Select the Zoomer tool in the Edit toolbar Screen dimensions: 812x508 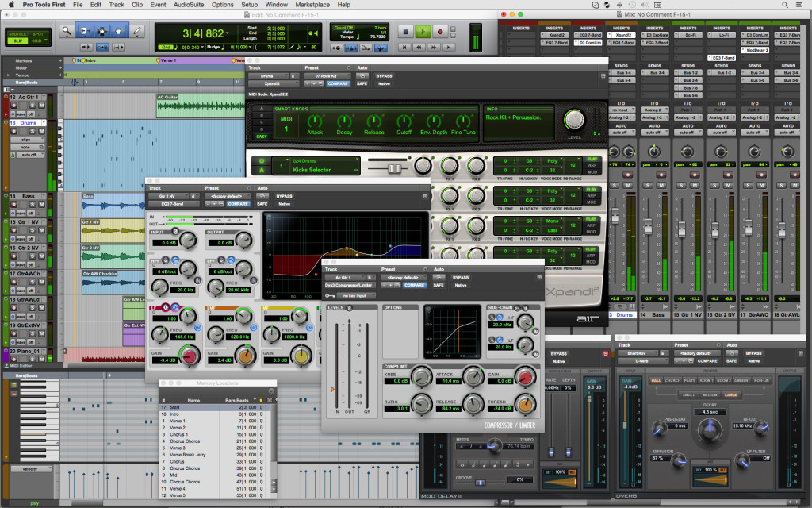click(67, 32)
